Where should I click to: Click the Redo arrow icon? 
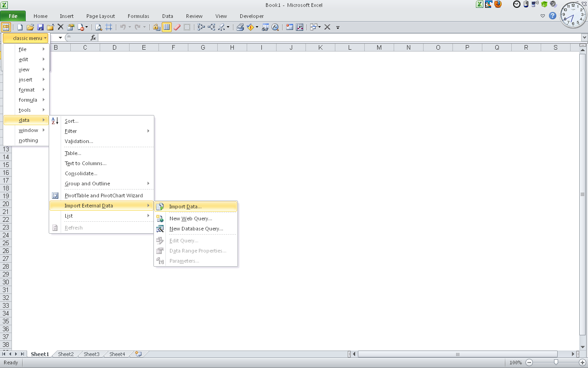point(137,27)
